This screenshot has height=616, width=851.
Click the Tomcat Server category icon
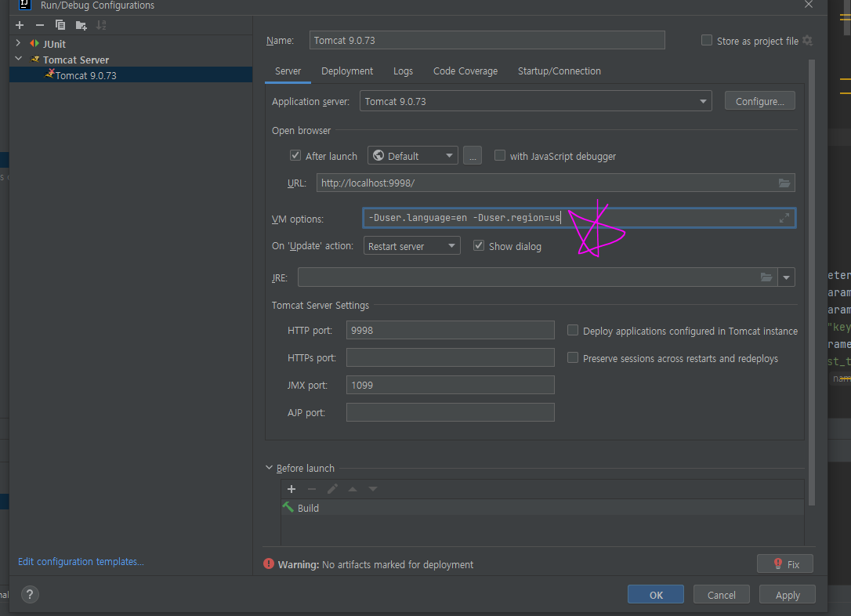[34, 59]
